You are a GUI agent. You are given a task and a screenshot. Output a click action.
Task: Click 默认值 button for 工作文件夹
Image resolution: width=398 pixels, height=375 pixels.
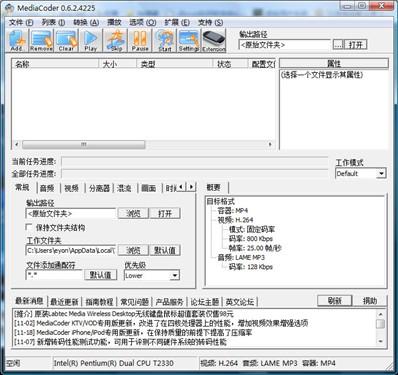(165, 250)
